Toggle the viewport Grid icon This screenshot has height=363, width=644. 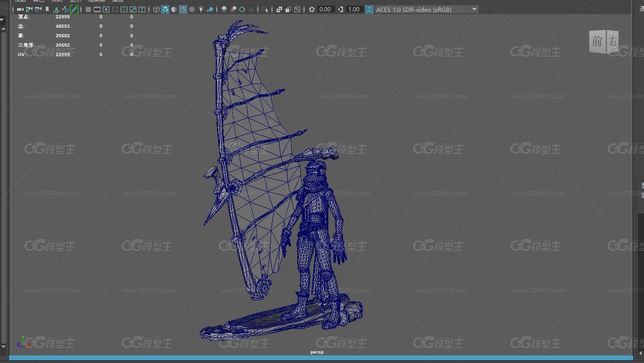88,9
